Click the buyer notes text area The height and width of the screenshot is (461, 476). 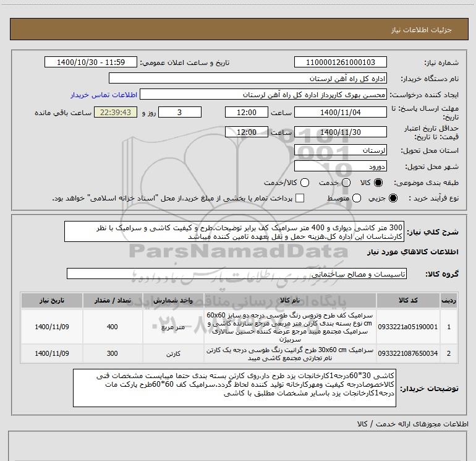234,388
